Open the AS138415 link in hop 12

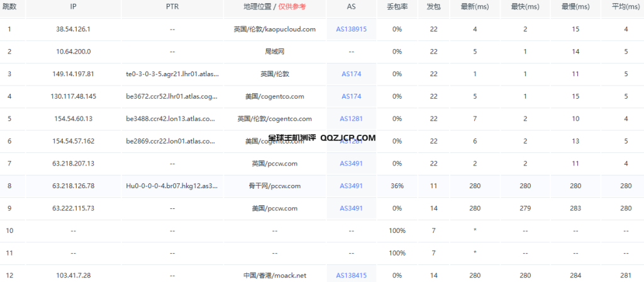351,275
